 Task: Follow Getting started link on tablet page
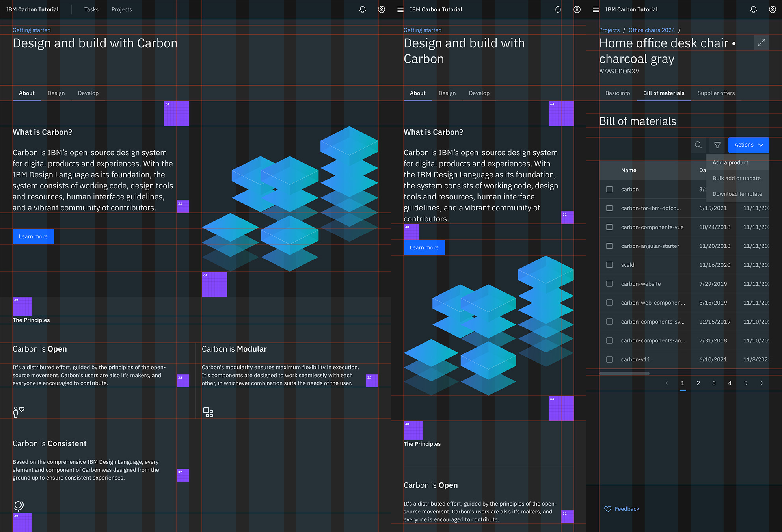[423, 30]
